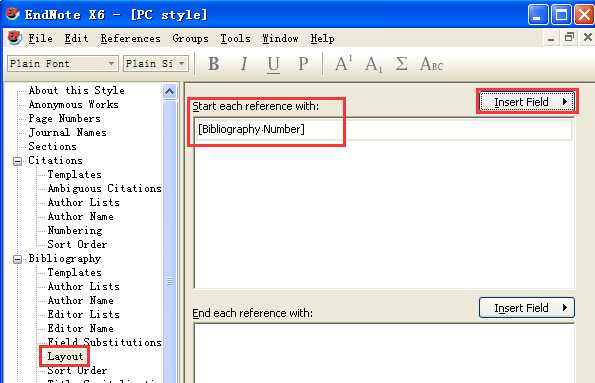This screenshot has height=383, width=595.
Task: Open the Help menu
Action: coord(323,38)
